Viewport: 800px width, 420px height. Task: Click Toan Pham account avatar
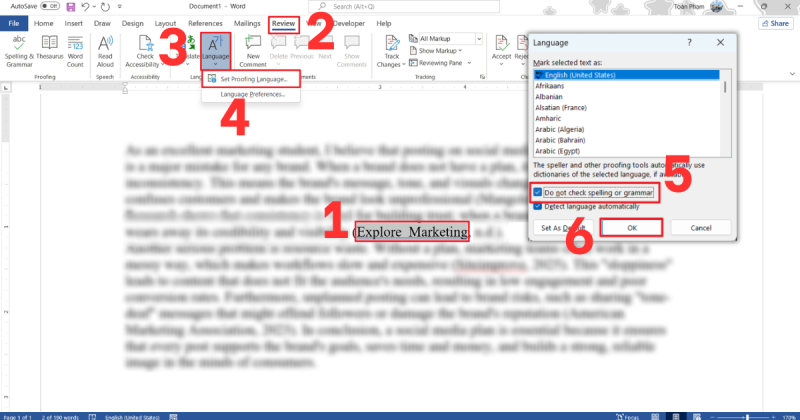[x=716, y=7]
